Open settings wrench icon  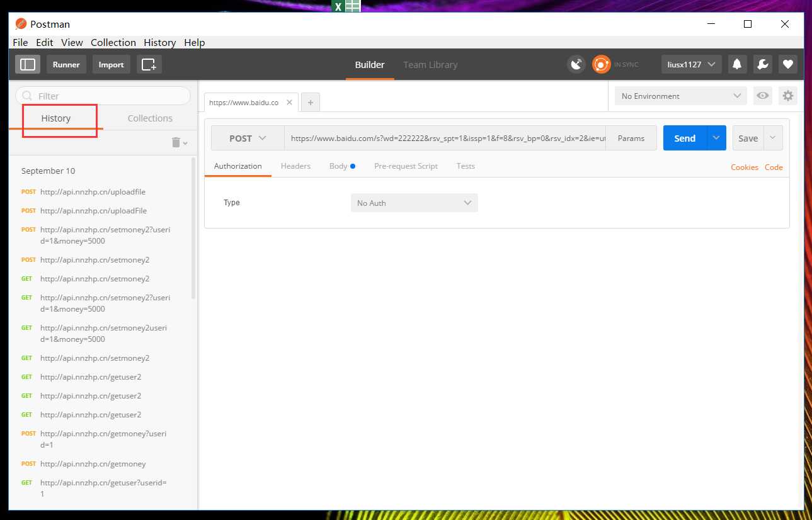coord(762,64)
